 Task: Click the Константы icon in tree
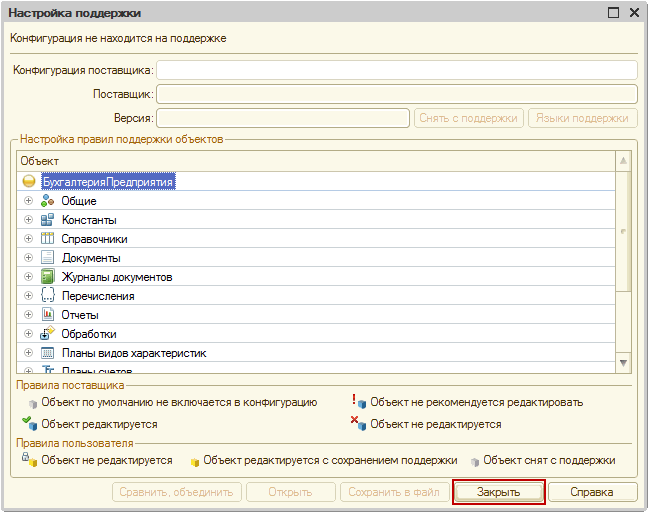tap(47, 220)
